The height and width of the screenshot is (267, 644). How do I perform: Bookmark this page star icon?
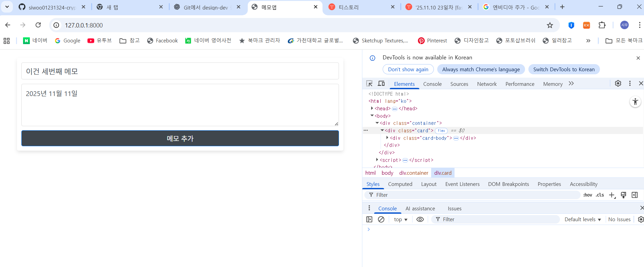550,25
